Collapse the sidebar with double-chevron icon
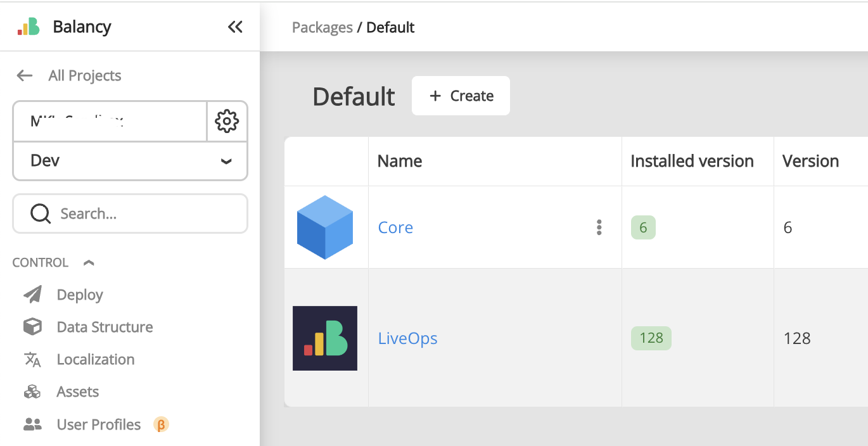 tap(235, 27)
